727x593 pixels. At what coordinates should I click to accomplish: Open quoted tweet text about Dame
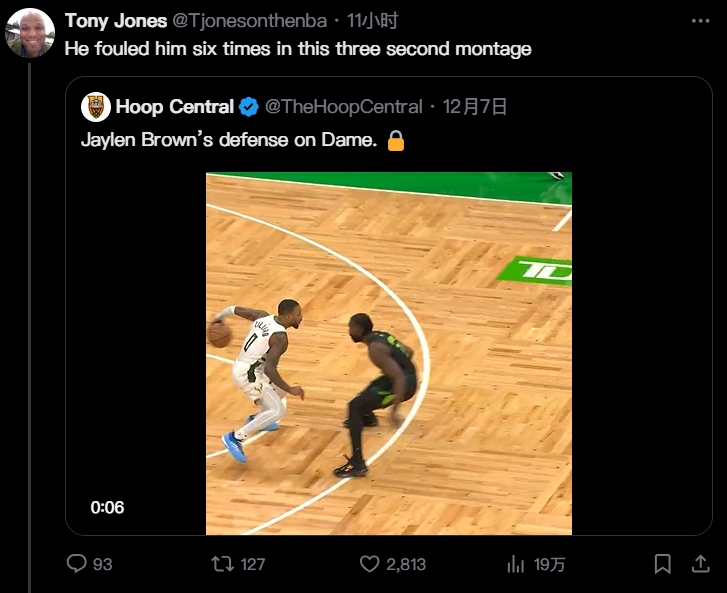230,141
